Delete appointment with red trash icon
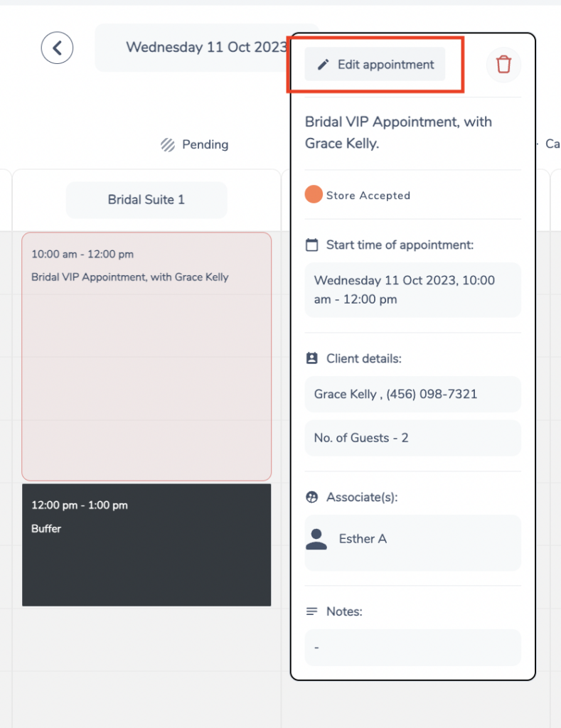The height and width of the screenshot is (728, 561). [503, 65]
